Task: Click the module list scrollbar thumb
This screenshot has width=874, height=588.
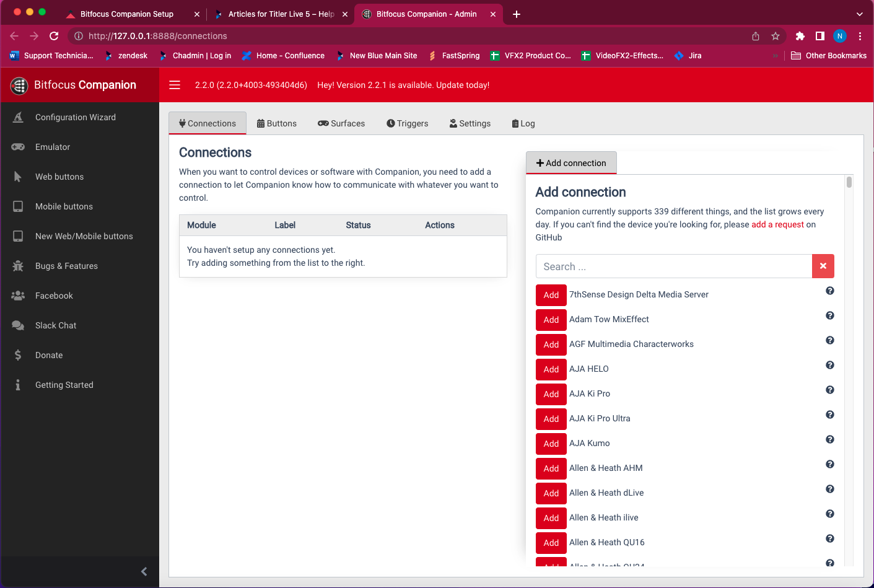Action: [x=849, y=182]
